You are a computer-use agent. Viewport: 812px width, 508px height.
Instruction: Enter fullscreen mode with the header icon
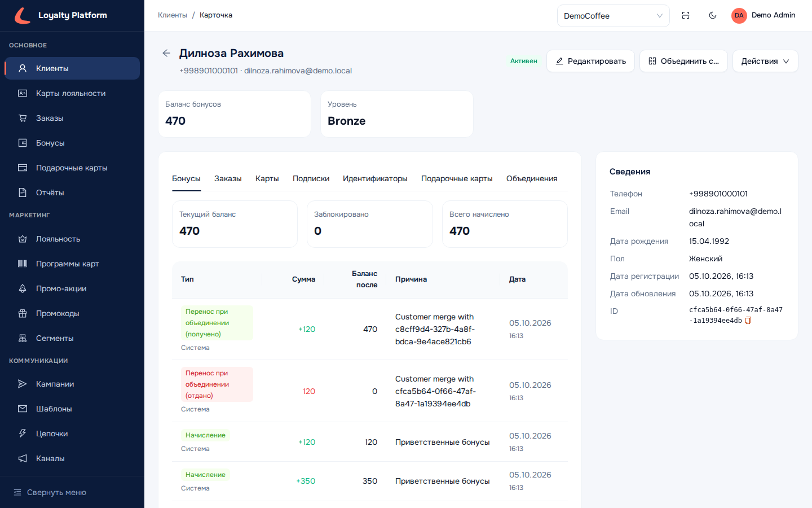pos(686,15)
